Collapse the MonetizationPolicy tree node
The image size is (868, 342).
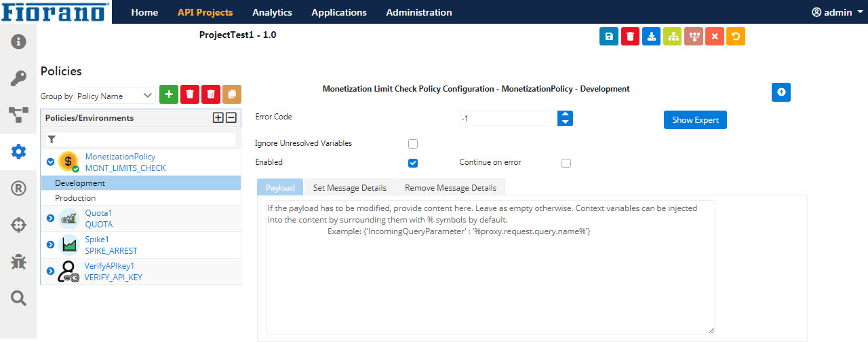click(50, 161)
